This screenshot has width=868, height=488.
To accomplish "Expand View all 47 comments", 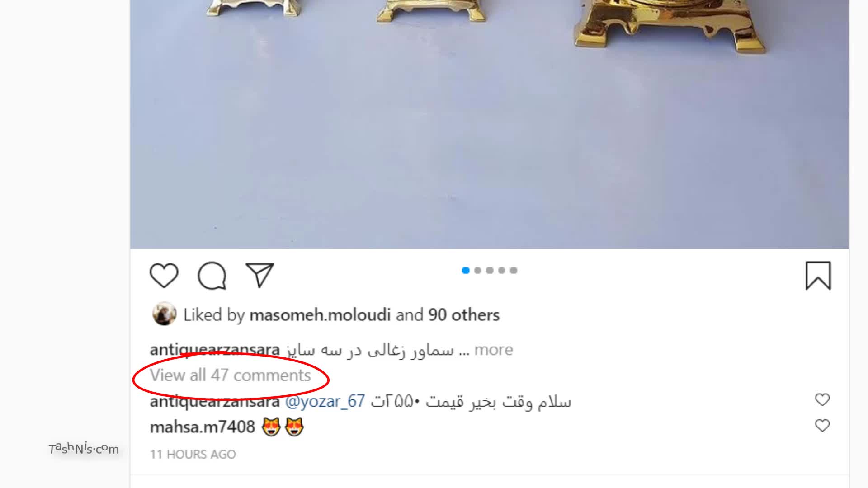I will (x=231, y=375).
